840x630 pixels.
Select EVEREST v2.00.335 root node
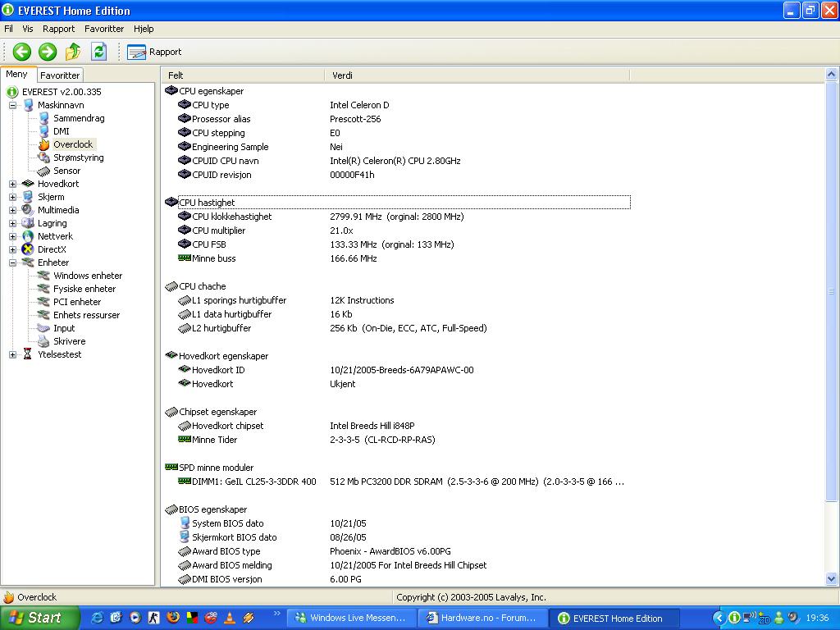[x=62, y=92]
